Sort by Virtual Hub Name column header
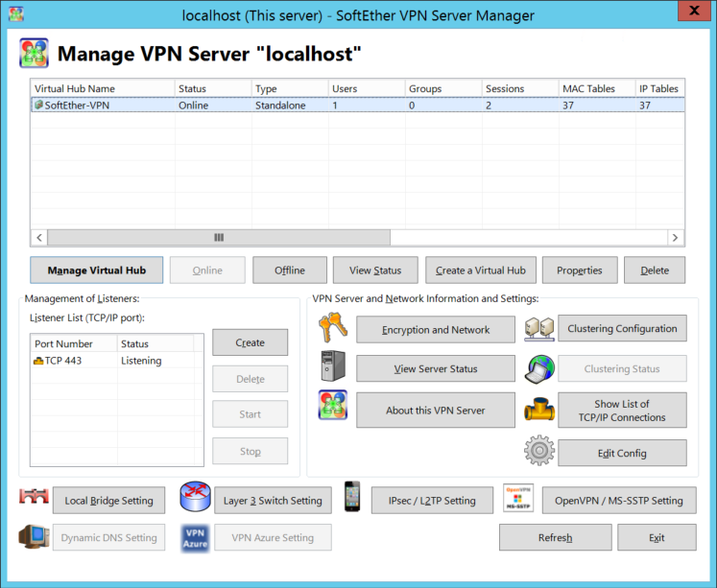Screen dimensions: 717x588 point(103,88)
